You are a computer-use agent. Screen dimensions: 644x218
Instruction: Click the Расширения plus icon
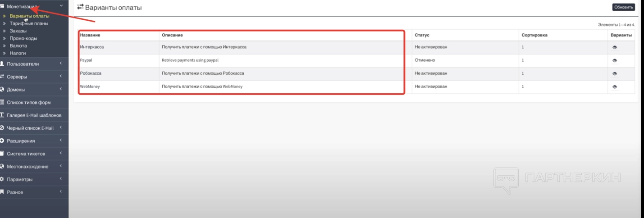tap(2, 141)
